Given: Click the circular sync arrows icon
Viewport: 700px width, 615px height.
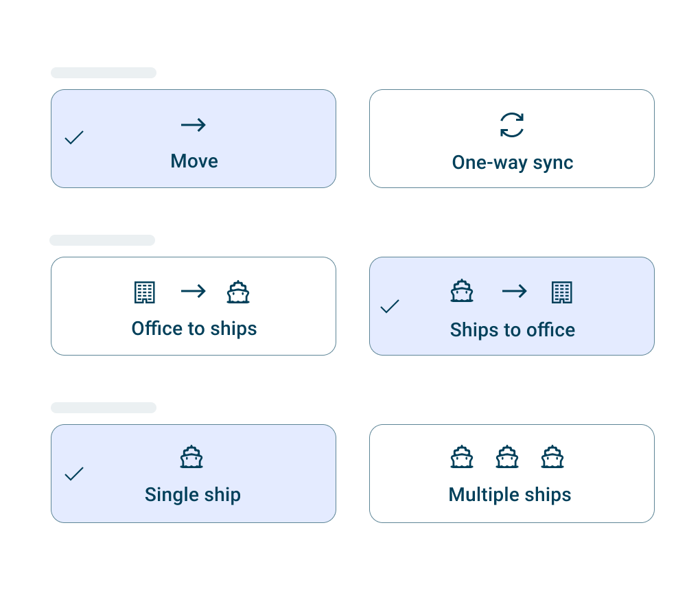Looking at the screenshot, I should 512,125.
